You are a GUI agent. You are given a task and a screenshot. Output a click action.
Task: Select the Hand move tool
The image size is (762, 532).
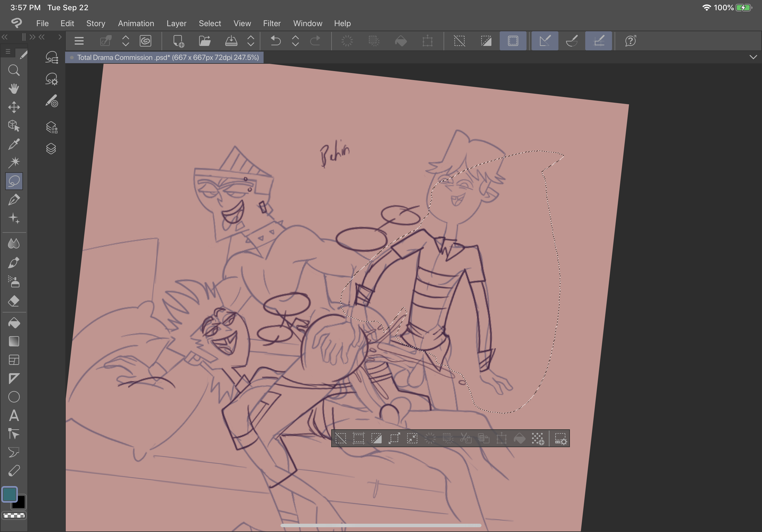pos(14,89)
